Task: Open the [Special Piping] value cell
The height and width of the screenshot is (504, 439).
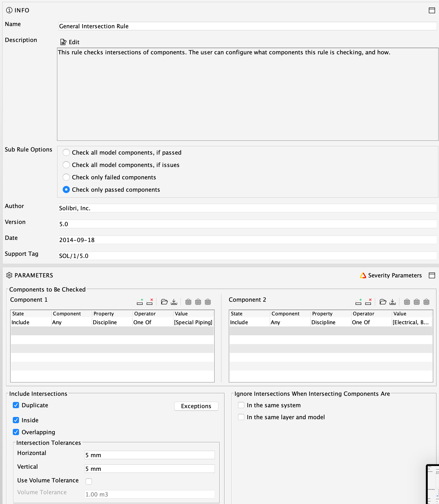Action: point(193,322)
